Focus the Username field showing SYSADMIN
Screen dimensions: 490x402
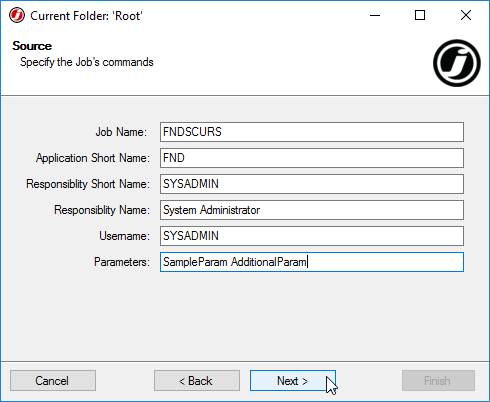312,236
